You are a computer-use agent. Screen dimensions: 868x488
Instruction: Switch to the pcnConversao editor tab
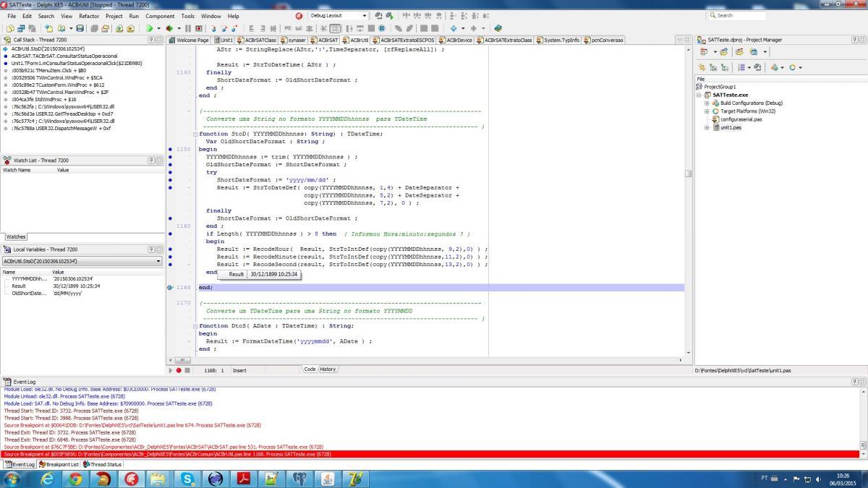tap(604, 40)
